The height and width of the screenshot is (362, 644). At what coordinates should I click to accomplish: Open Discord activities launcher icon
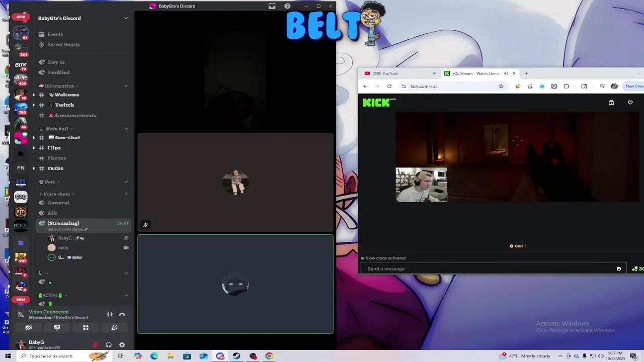[x=86, y=327]
